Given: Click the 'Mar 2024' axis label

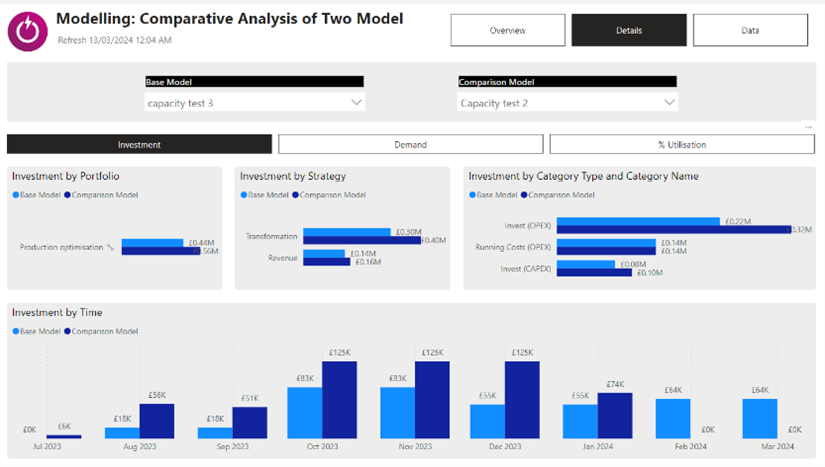Looking at the screenshot, I should click(777, 446).
